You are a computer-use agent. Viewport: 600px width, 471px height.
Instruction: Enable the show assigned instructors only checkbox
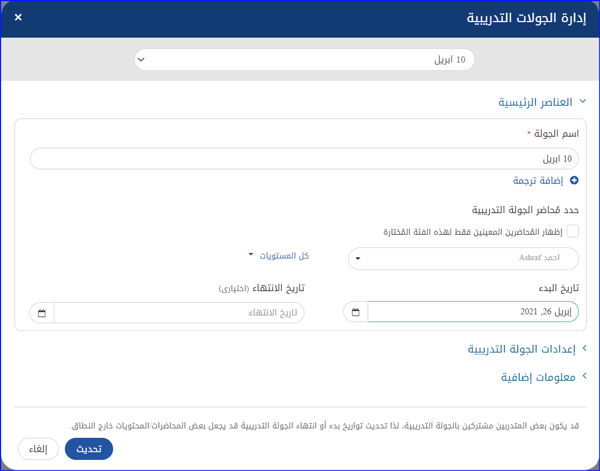point(573,231)
